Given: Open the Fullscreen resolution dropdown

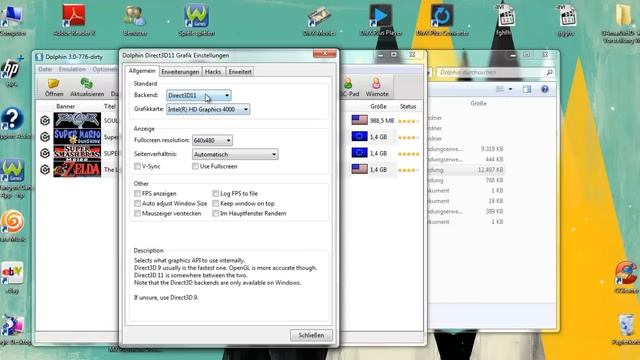Looking at the screenshot, I should coord(212,140).
